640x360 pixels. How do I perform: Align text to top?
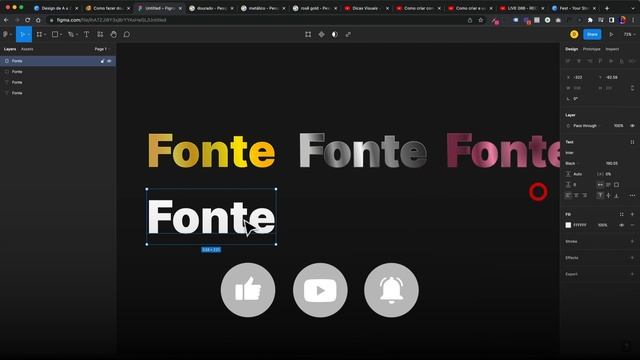600,196
